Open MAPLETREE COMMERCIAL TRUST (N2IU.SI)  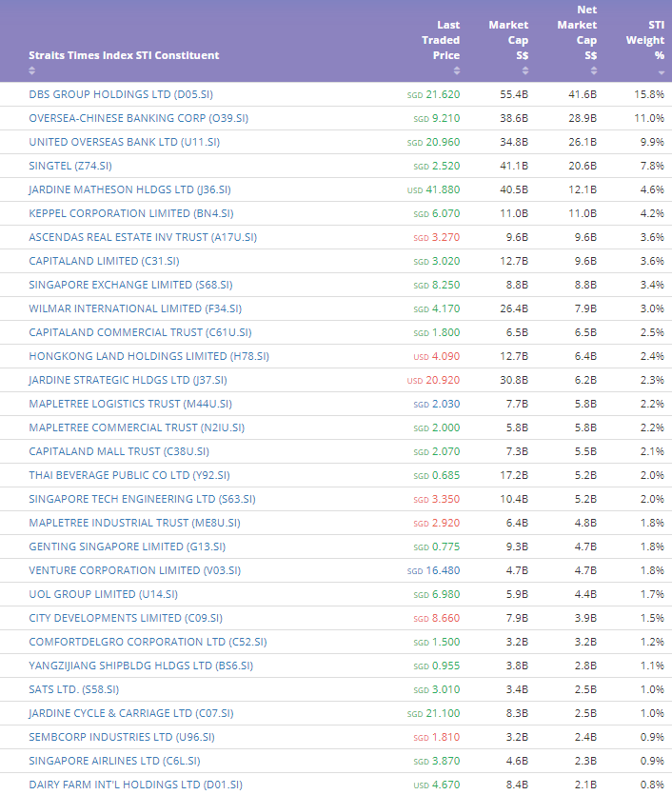[137, 427]
